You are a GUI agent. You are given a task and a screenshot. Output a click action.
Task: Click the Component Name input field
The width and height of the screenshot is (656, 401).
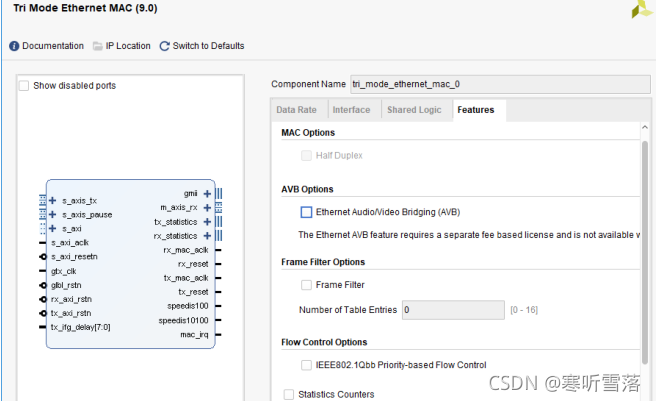tap(500, 84)
